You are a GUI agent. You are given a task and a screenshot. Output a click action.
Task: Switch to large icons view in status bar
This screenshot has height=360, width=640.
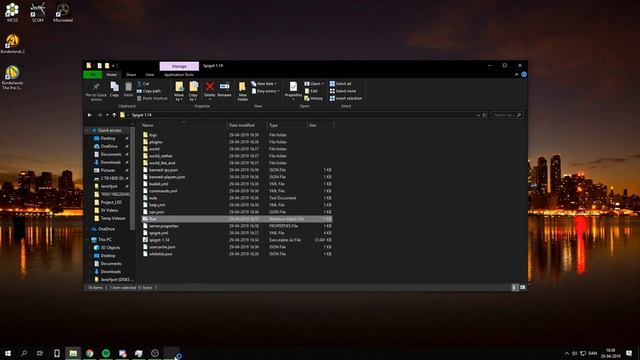[522, 287]
